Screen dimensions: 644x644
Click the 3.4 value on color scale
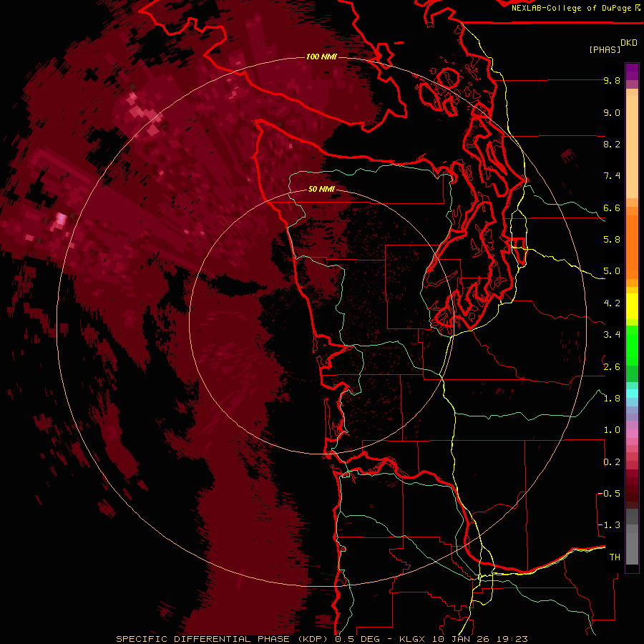point(612,335)
